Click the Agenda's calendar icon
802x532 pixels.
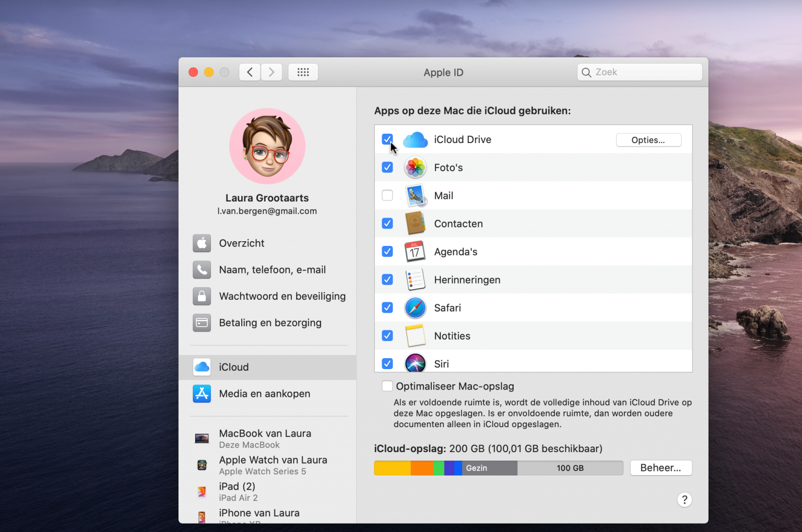(x=415, y=252)
